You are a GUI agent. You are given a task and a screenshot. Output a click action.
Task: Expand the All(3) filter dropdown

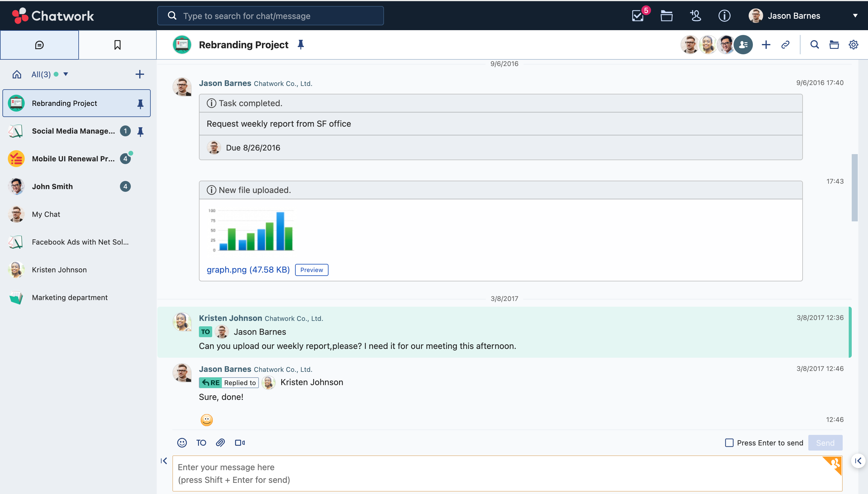65,74
